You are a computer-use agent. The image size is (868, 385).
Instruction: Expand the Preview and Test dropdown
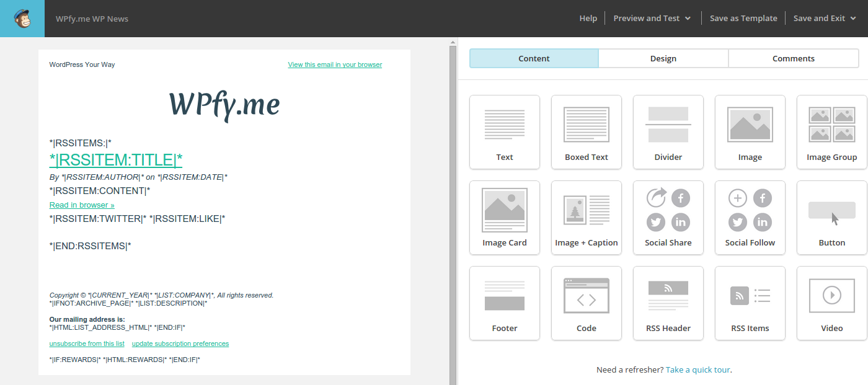pyautogui.click(x=652, y=19)
